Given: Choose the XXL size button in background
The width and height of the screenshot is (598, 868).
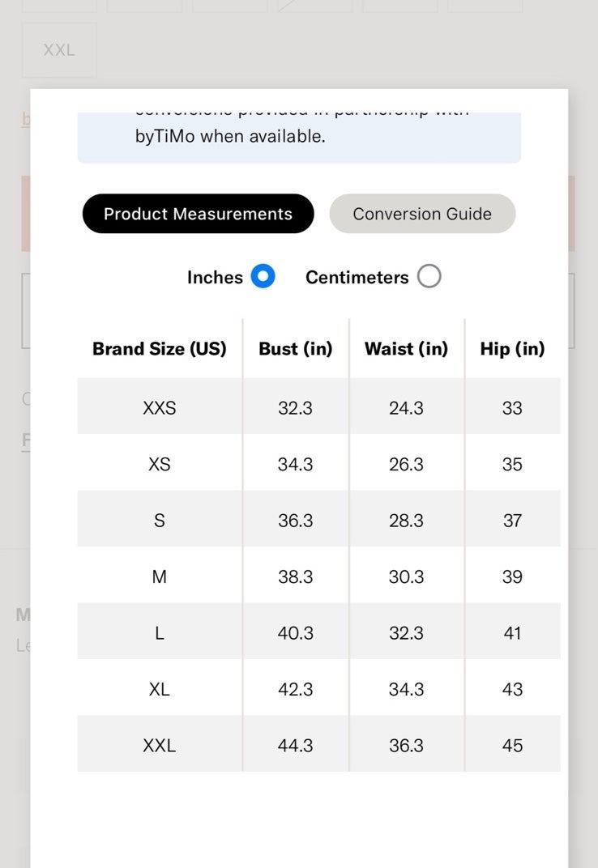Looking at the screenshot, I should [59, 50].
